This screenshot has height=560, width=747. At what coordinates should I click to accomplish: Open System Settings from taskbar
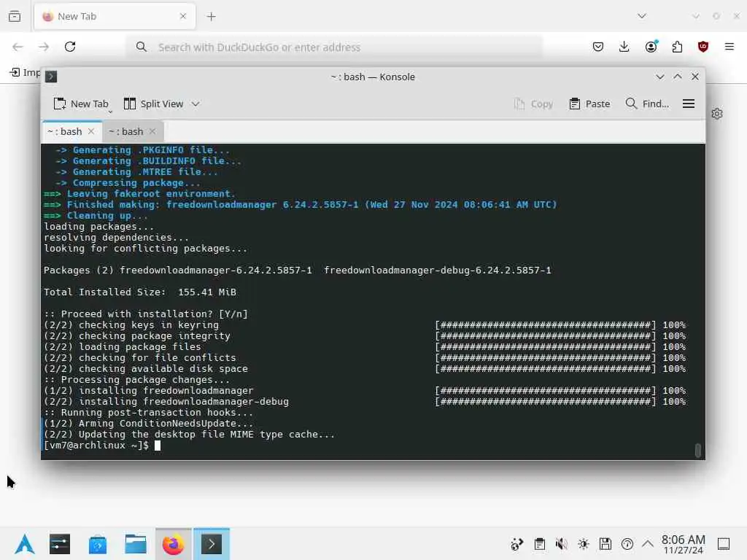(x=60, y=544)
